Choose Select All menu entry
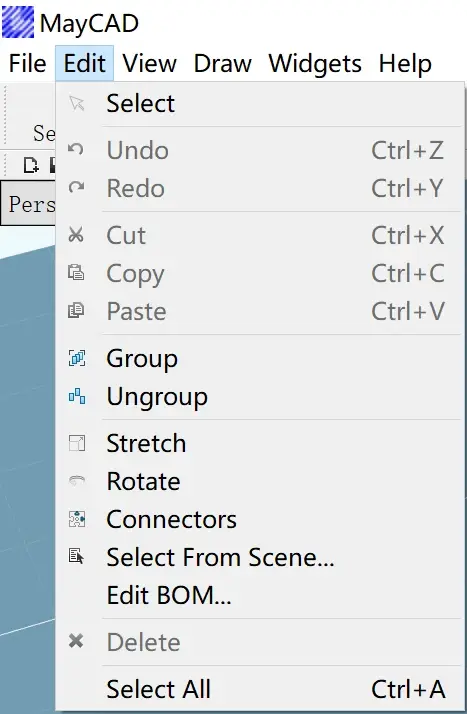The image size is (467, 714). [259, 688]
